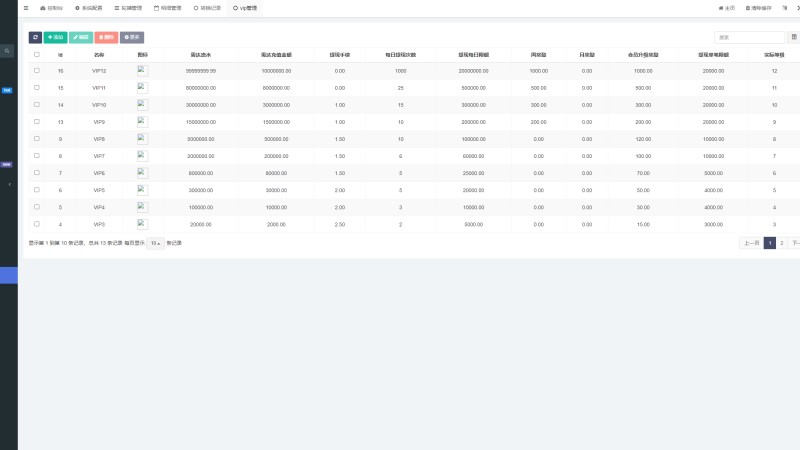The height and width of the screenshot is (450, 800).
Task: Tick the checkbox for VIP8 row
Action: (x=37, y=139)
